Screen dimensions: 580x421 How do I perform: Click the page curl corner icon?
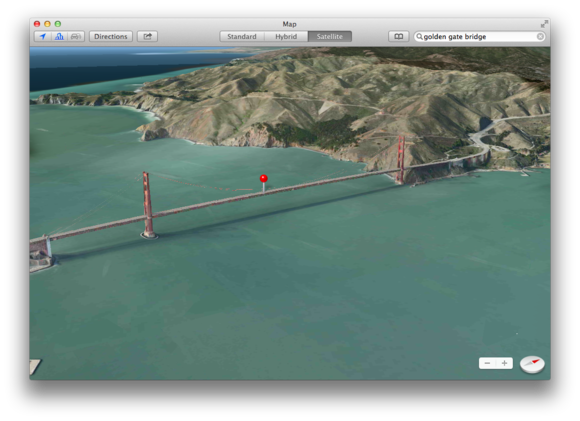pyautogui.click(x=35, y=367)
